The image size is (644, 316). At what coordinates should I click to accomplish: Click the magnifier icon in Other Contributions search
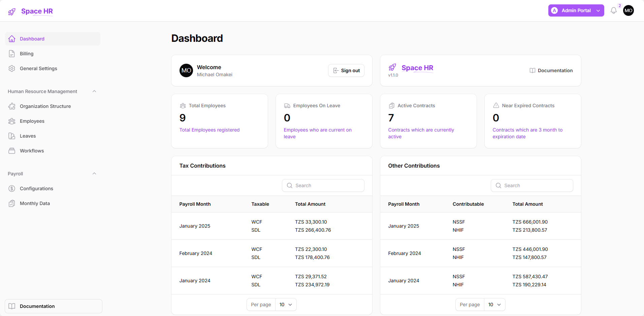(498, 185)
